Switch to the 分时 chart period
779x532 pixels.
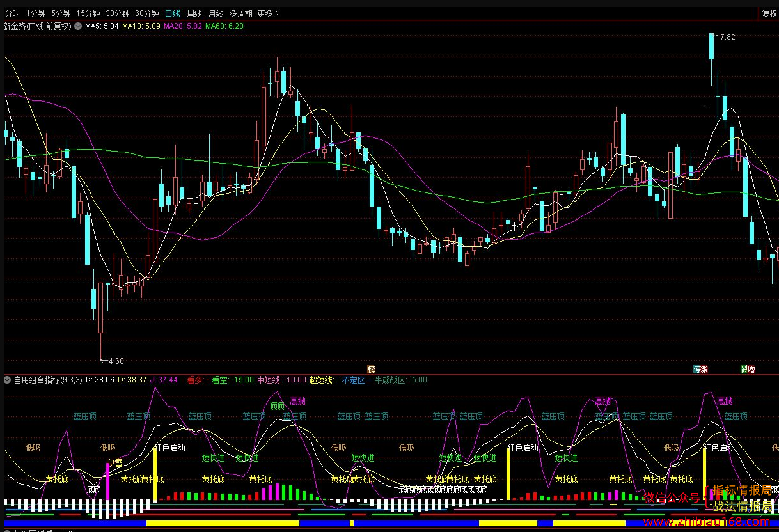pyautogui.click(x=12, y=13)
